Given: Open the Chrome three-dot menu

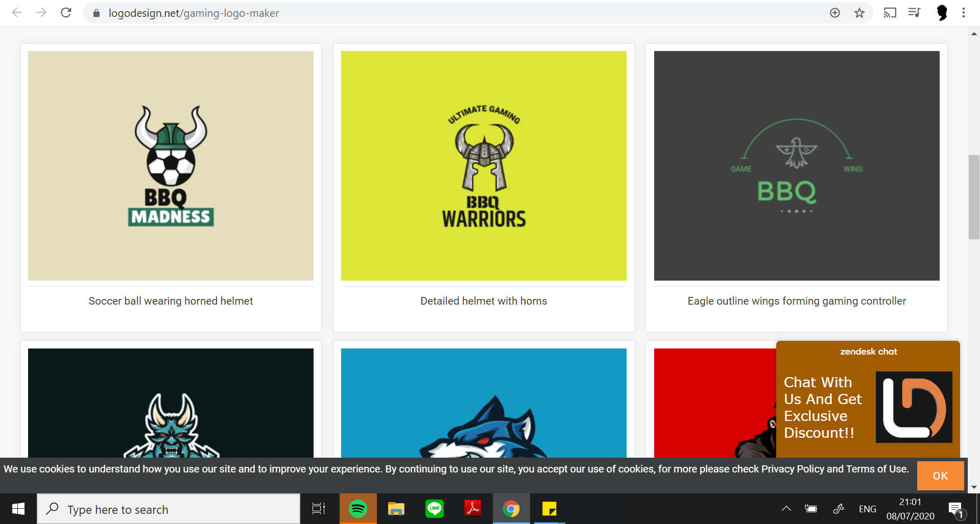Looking at the screenshot, I should point(964,13).
